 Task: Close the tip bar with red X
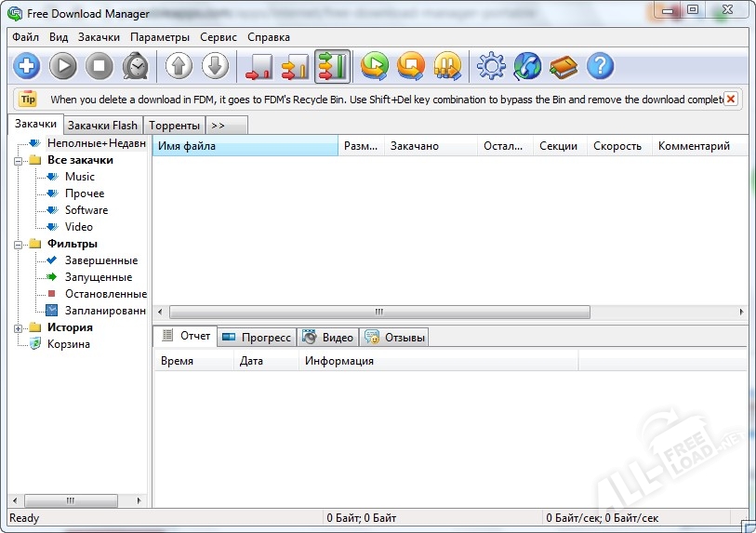click(x=730, y=99)
